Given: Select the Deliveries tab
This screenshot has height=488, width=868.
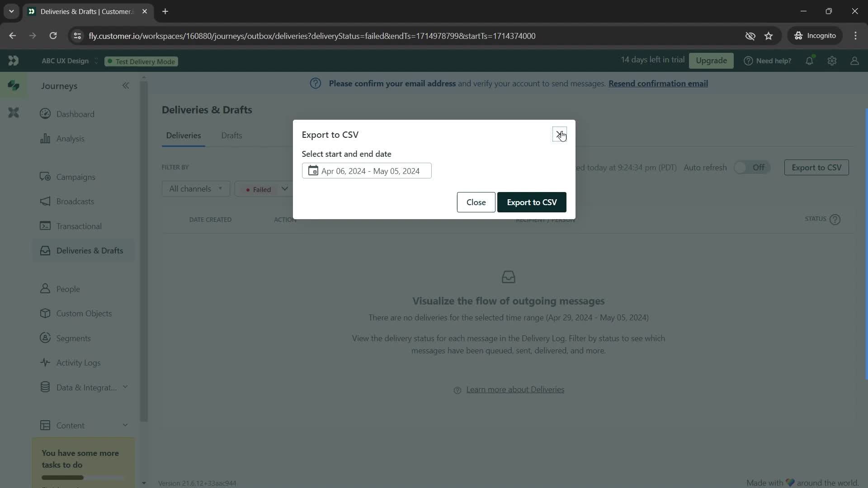Looking at the screenshot, I should (x=184, y=135).
